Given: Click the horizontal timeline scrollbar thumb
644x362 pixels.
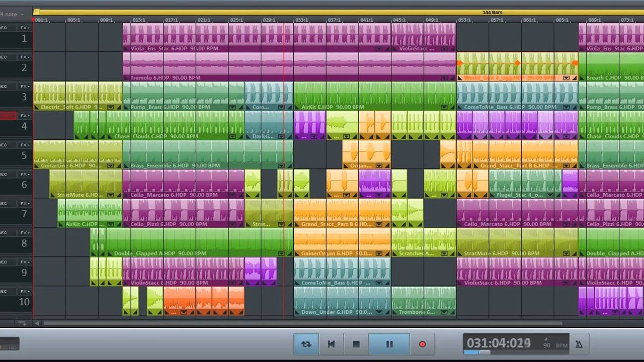Looking at the screenshot, I should (302, 323).
